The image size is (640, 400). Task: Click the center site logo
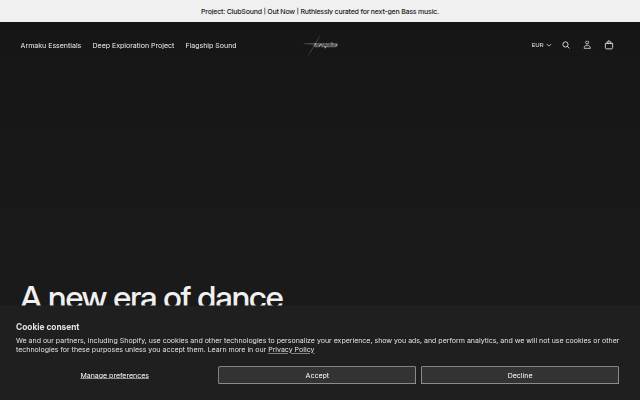[320, 45]
